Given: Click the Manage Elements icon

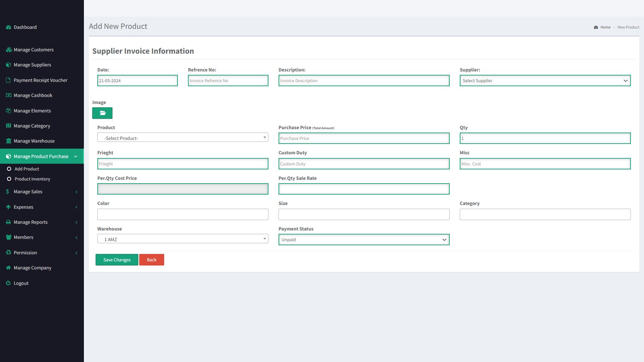Looking at the screenshot, I should [x=8, y=111].
